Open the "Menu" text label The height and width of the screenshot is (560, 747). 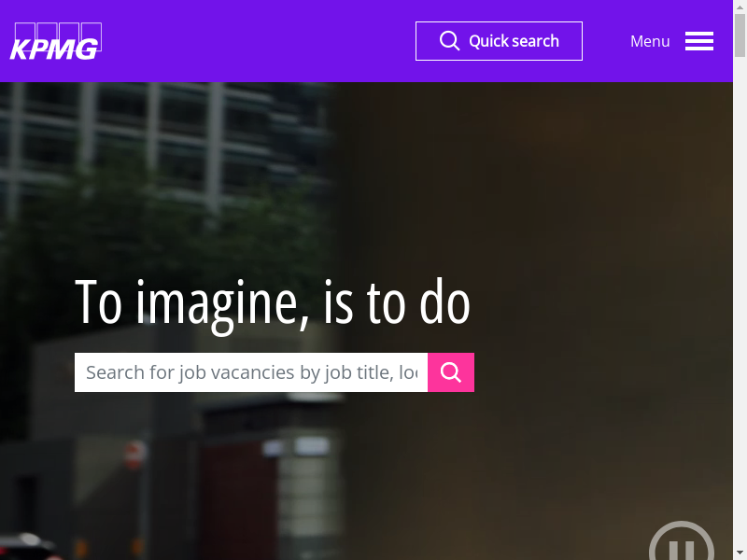[x=650, y=41]
